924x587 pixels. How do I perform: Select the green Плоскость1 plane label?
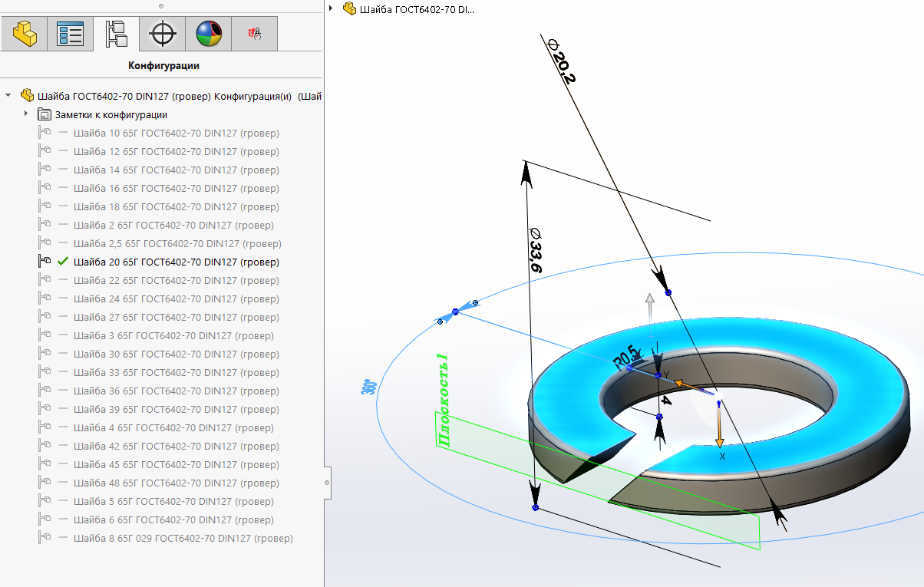click(x=441, y=401)
